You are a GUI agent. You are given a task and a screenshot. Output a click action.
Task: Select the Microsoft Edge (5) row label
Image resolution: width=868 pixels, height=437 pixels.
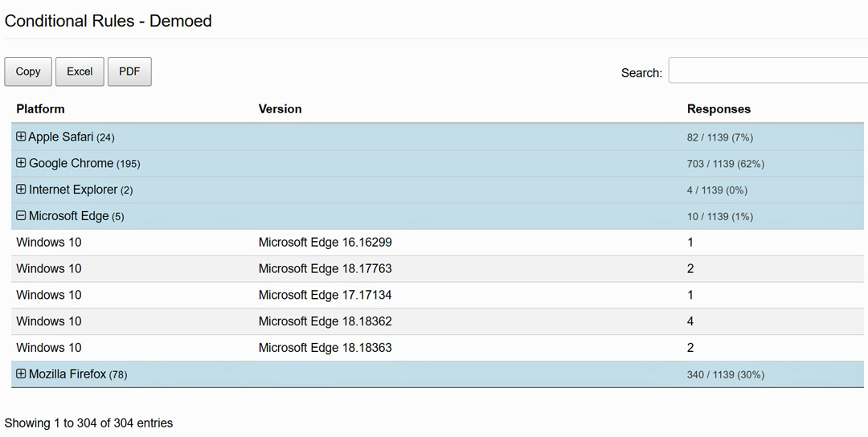tap(76, 216)
